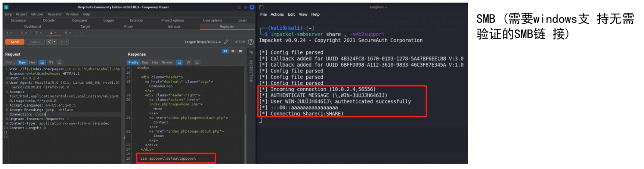Edit target using the pencil icon

pyautogui.click(x=226, y=42)
